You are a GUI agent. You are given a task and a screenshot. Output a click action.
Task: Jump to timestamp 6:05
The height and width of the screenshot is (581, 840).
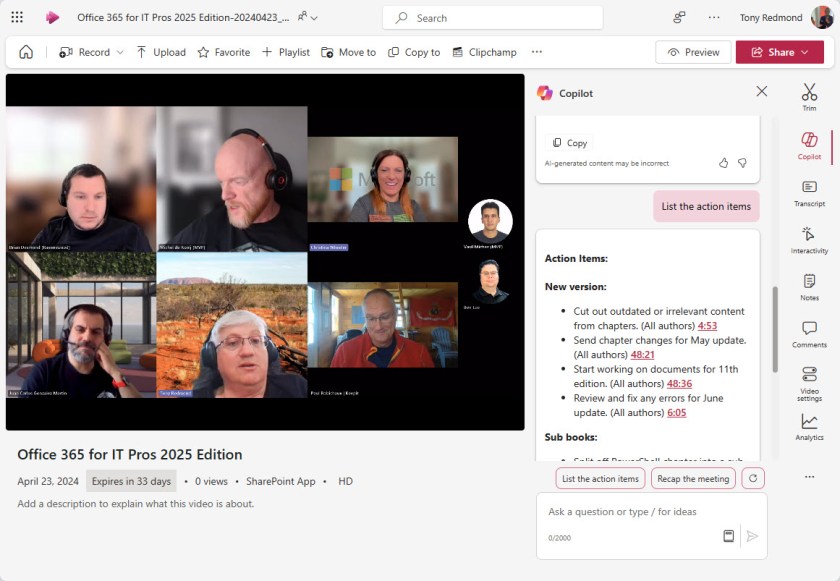677,412
